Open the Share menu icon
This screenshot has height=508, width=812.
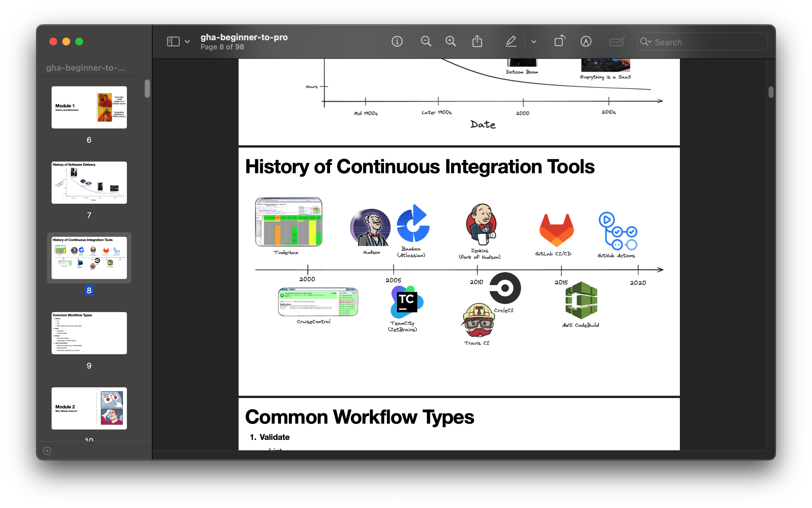(477, 42)
